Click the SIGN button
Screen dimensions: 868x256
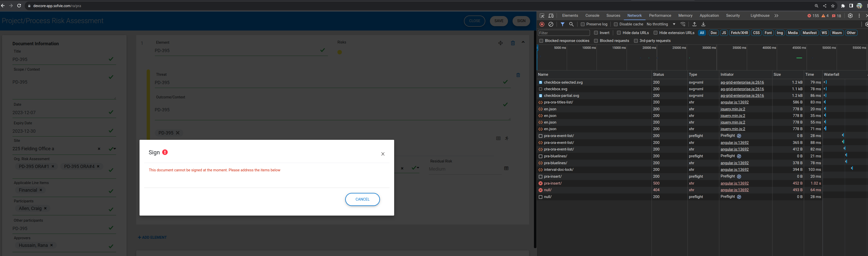tap(521, 21)
